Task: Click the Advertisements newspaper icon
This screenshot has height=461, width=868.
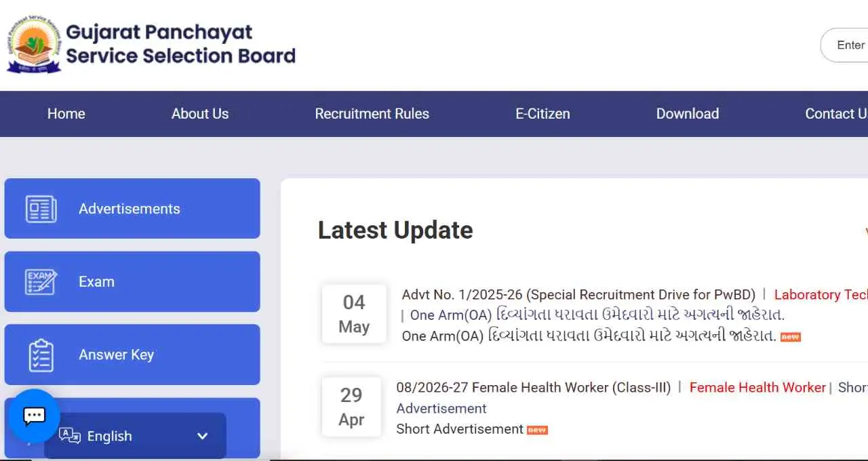Action: (41, 209)
